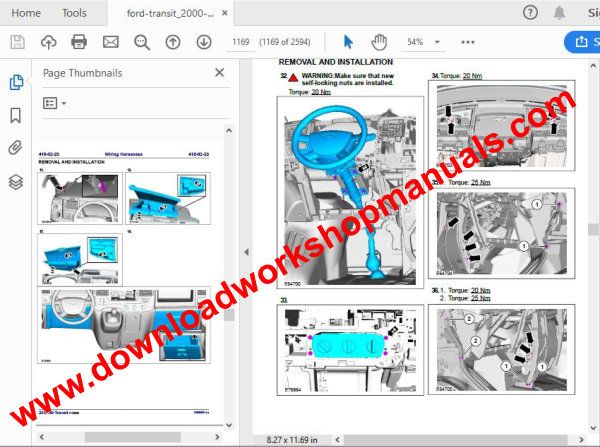Close the Page Thumbnails panel
Screen dimensions: 600x447
coord(219,73)
